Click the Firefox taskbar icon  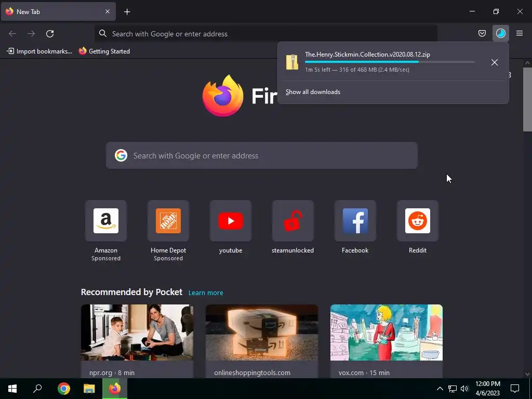(x=115, y=389)
